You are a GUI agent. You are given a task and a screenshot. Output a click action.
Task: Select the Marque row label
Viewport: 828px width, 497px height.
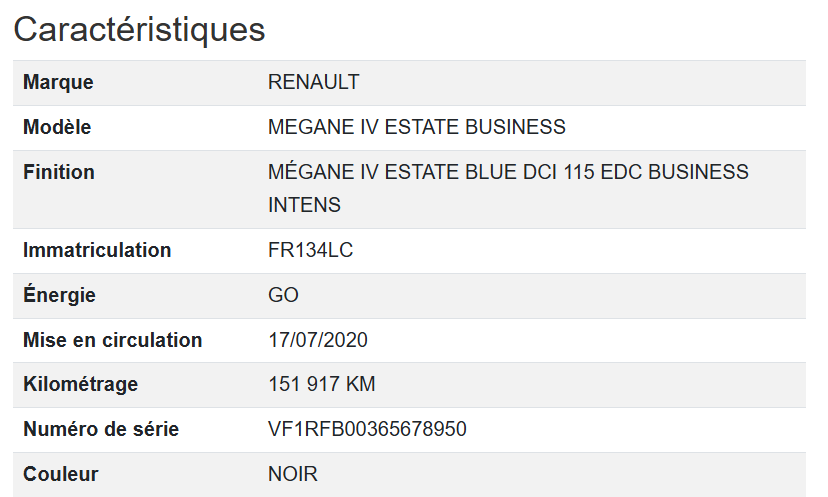coord(58,82)
